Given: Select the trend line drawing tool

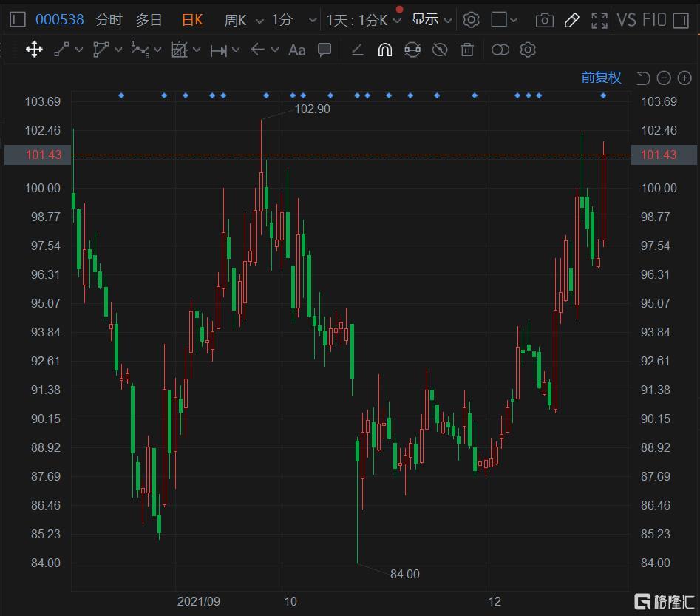Looking at the screenshot, I should [61, 50].
